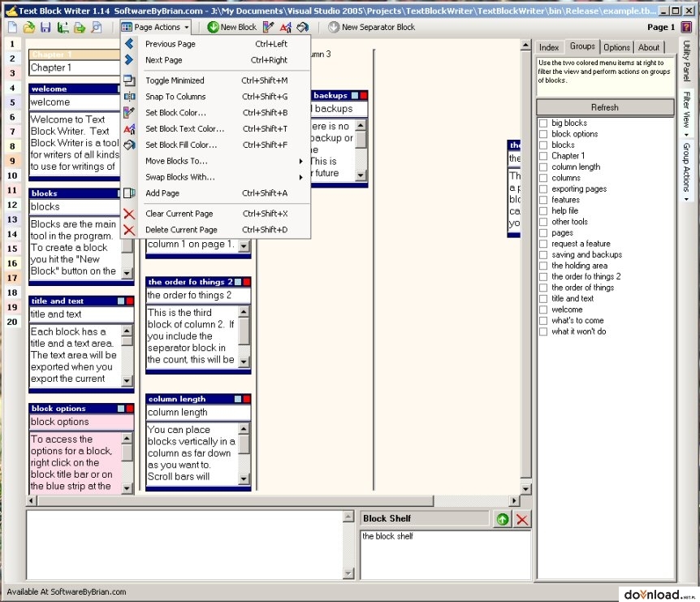Click the Set Block Text Color icon in toolbar

286,28
